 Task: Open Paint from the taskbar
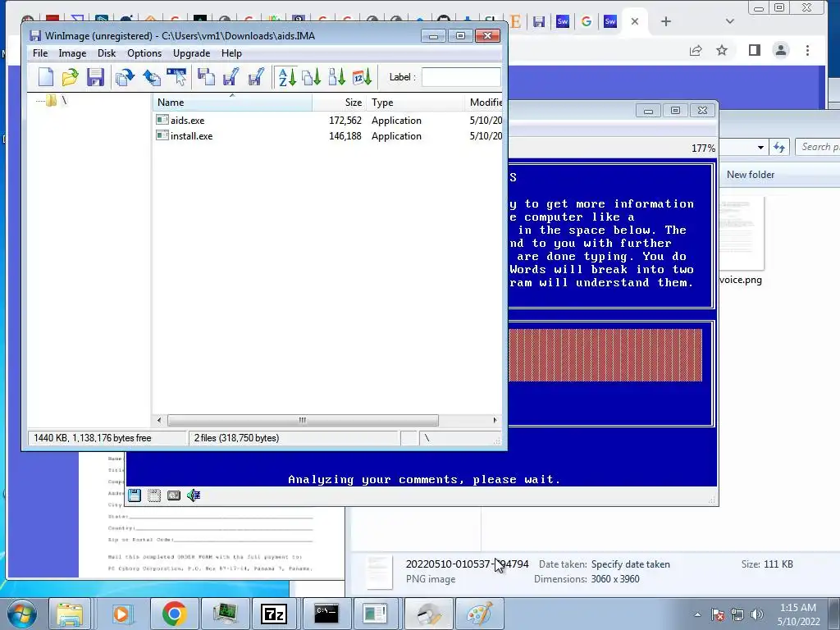point(479,614)
